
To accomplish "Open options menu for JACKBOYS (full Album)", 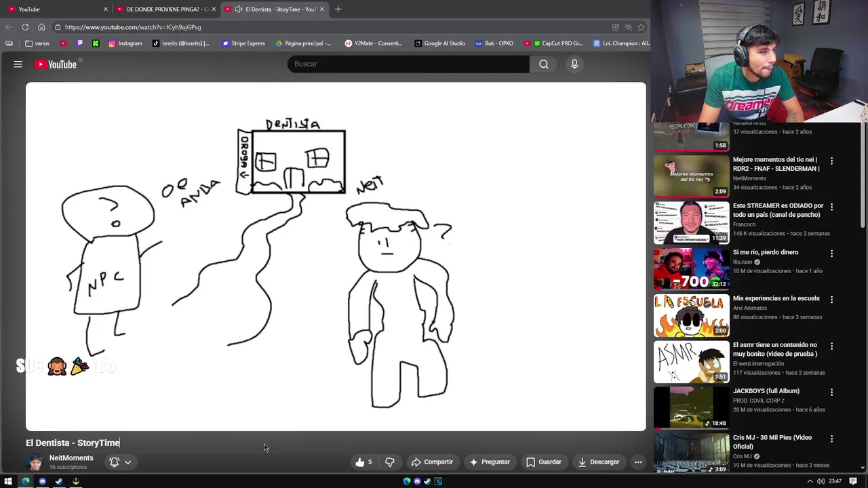I will tap(831, 392).
